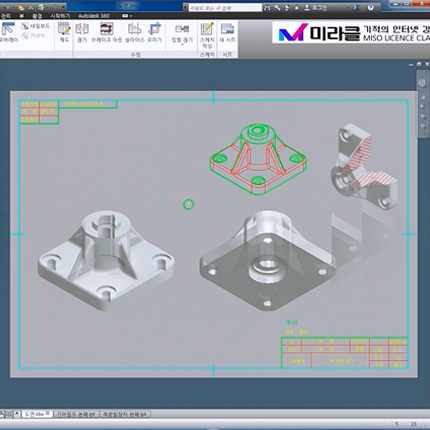Select the Pan hand tool in navigation bar

click(x=423, y=97)
